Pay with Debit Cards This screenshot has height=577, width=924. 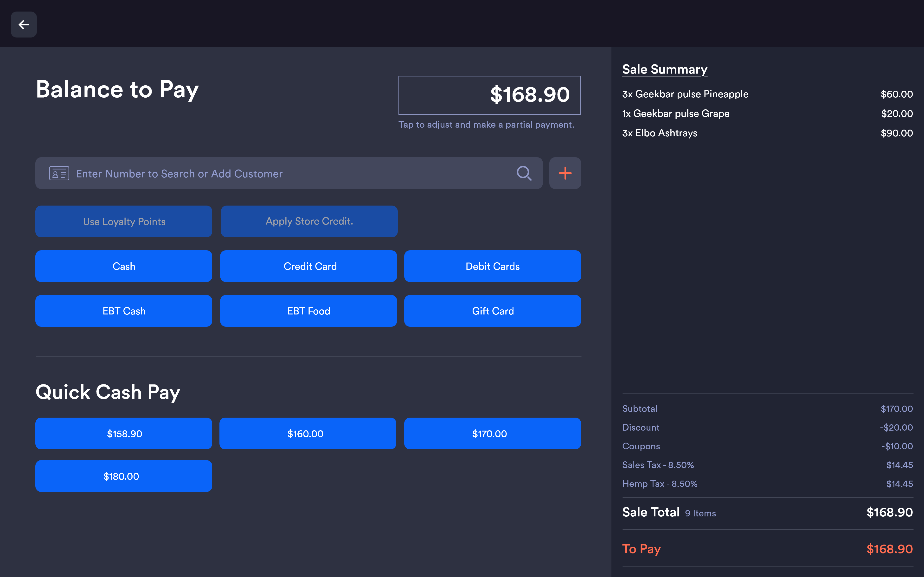(x=492, y=266)
